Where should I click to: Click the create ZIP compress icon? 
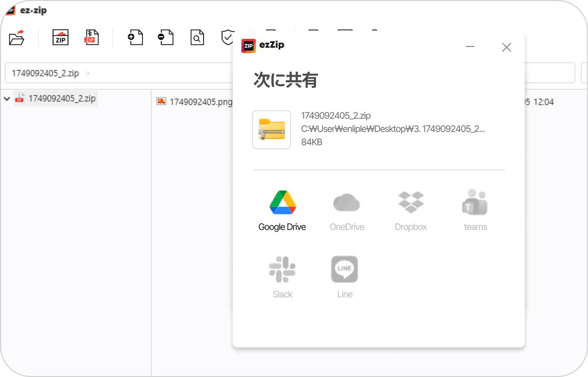[60, 38]
